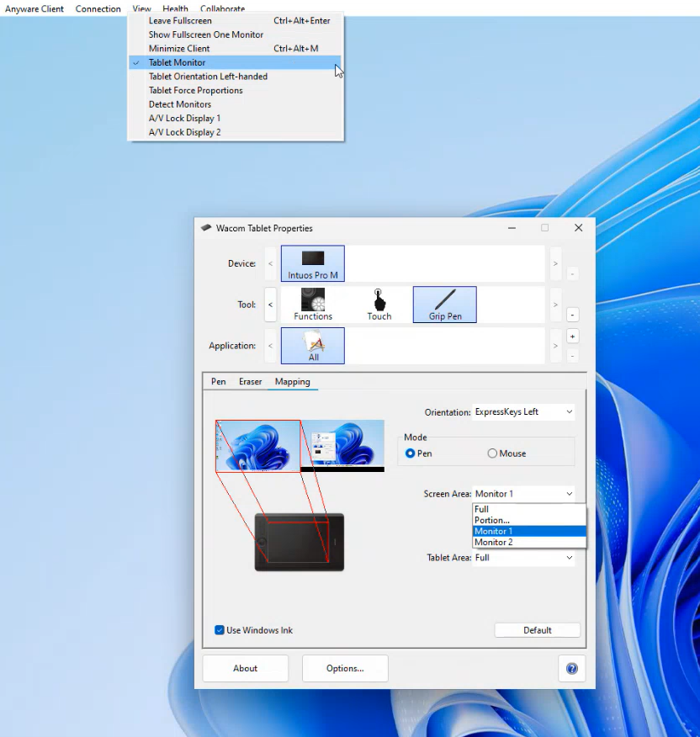Select Leave Fullscreen menu item

[x=235, y=21]
